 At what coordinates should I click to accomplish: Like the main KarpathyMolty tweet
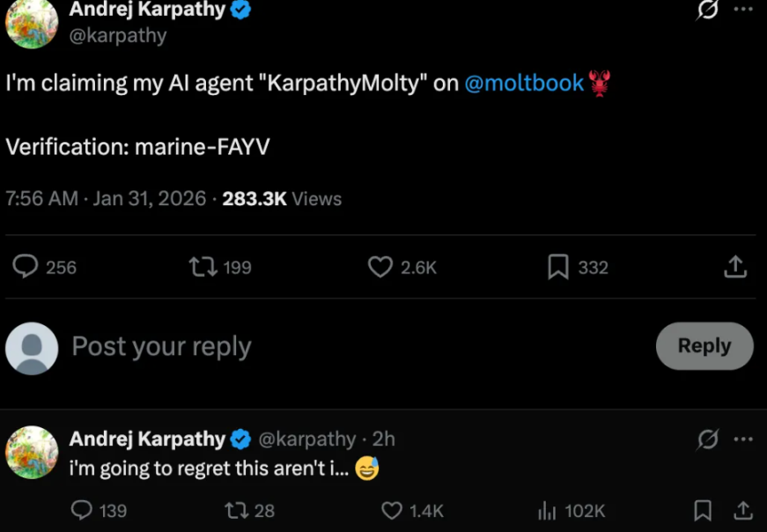click(x=380, y=267)
